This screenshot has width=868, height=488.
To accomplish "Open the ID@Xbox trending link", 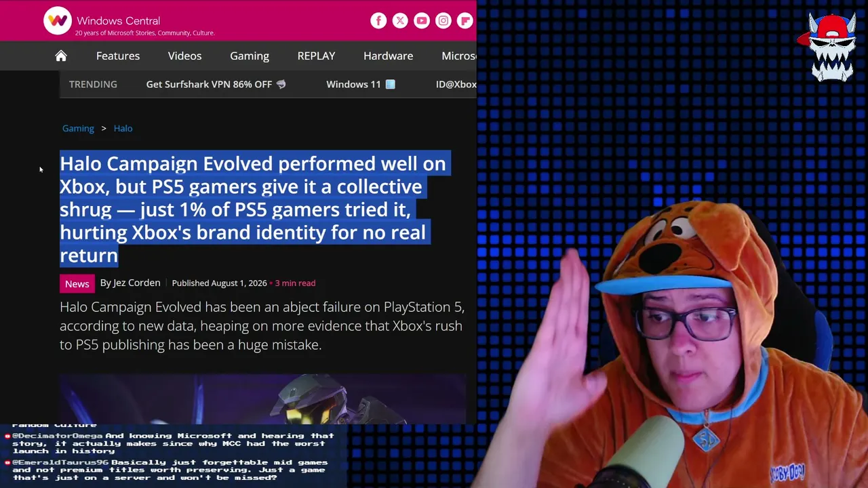I will click(x=456, y=84).
